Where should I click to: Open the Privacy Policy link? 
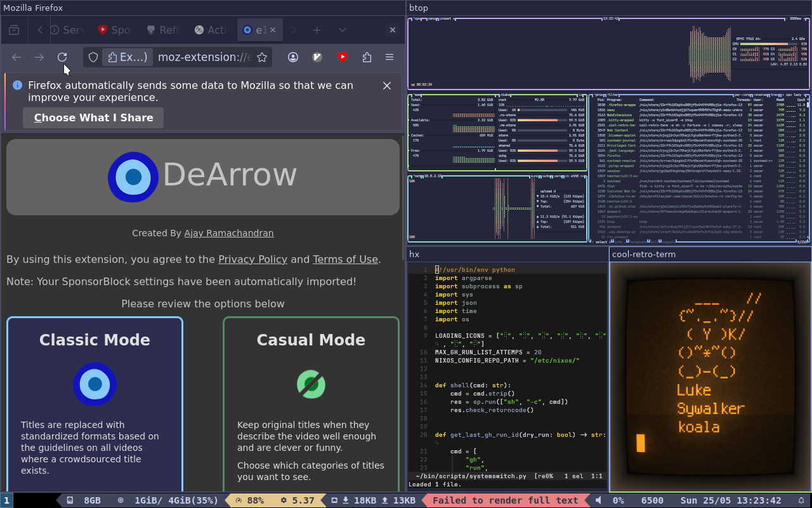pyautogui.click(x=252, y=259)
